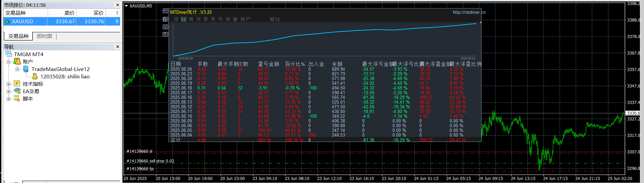Click the 手数 column header in stats table
This screenshot has width=644, height=183.
point(203,64)
